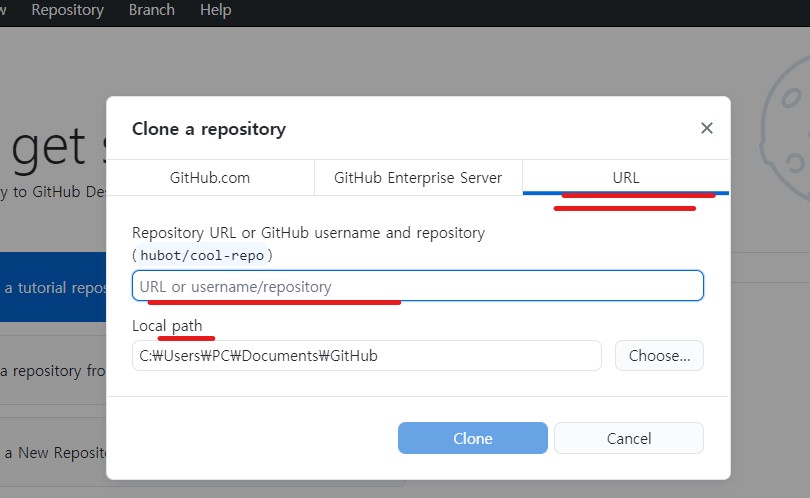Screen dimensions: 810x498
Task: Click the Local path text field
Action: [x=367, y=355]
